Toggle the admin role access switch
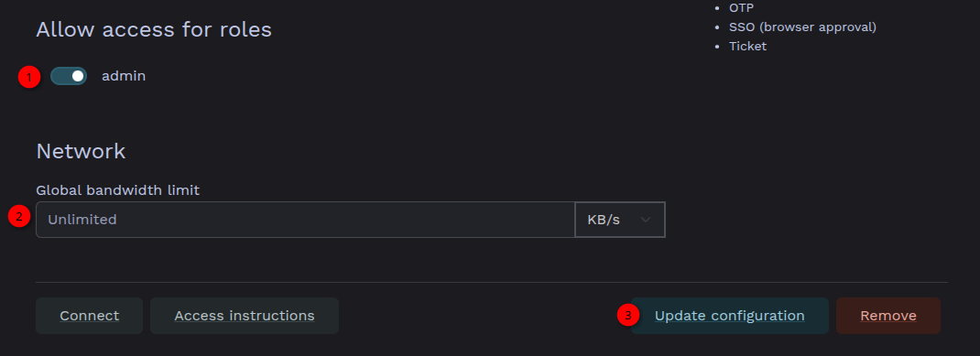 point(69,76)
